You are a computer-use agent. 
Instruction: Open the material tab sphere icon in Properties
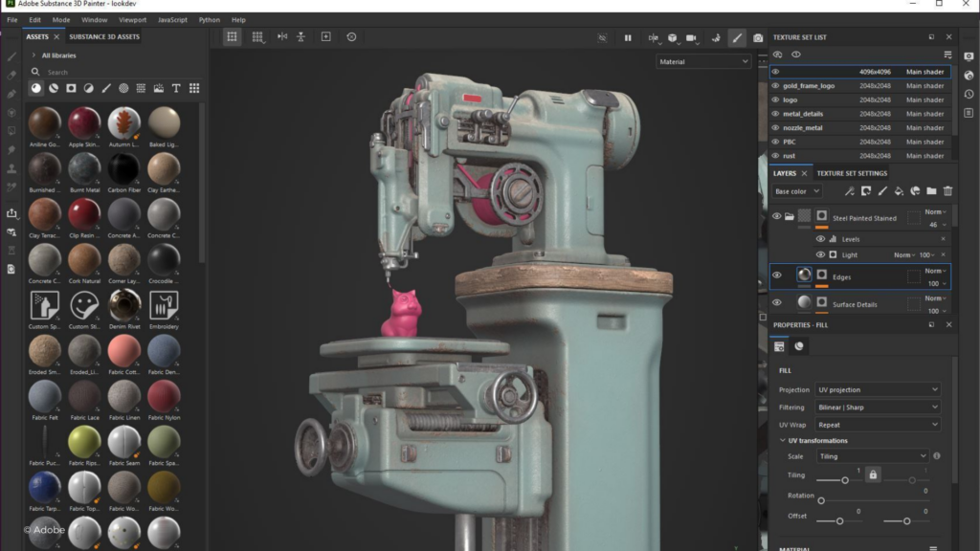[x=799, y=346]
